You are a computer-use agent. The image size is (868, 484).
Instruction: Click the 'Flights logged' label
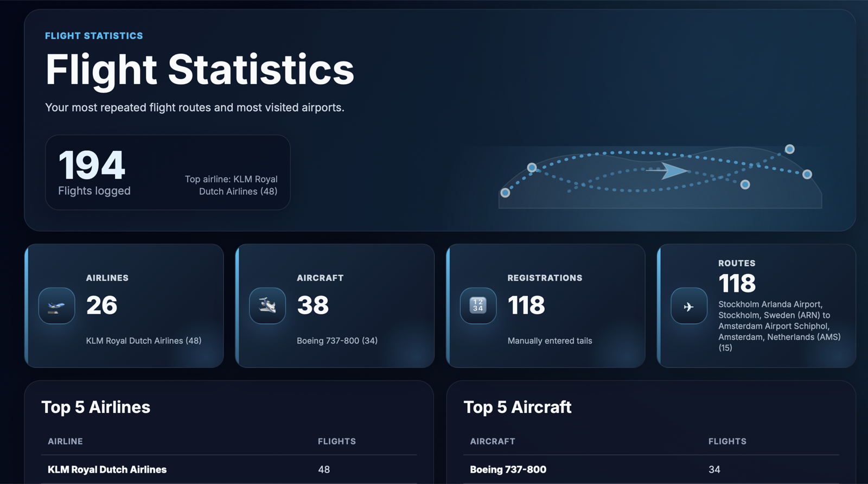(x=94, y=191)
